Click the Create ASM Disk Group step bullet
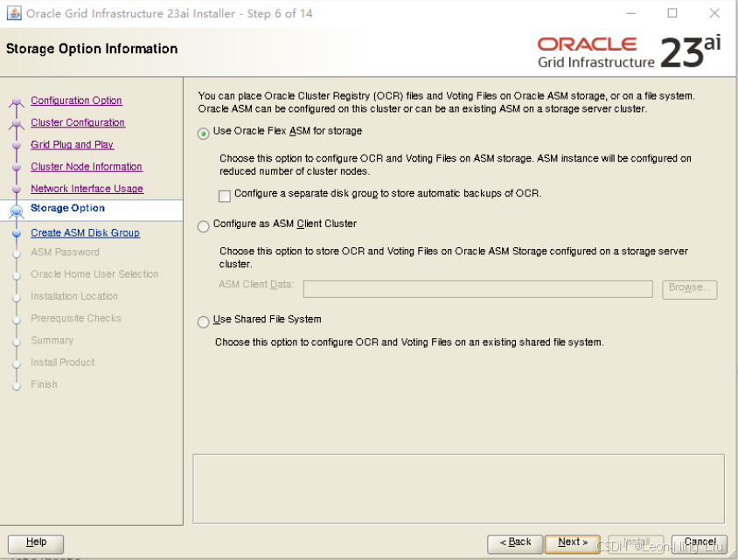Screen dimensions: 738x560 [x=17, y=233]
